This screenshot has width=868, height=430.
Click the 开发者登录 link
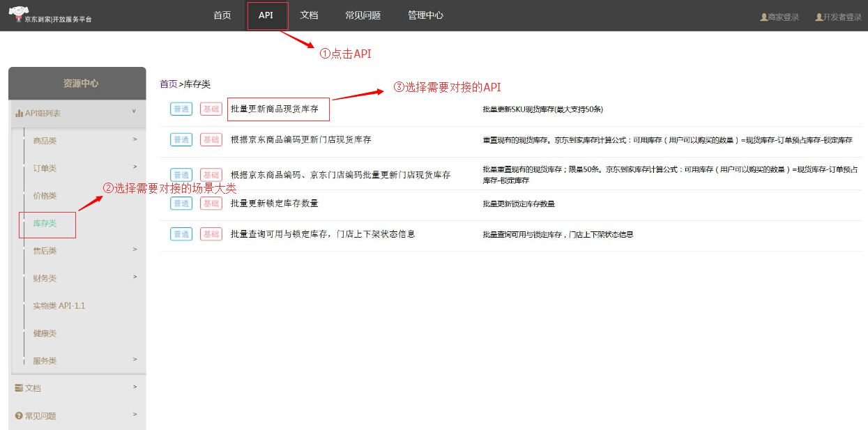click(x=842, y=17)
